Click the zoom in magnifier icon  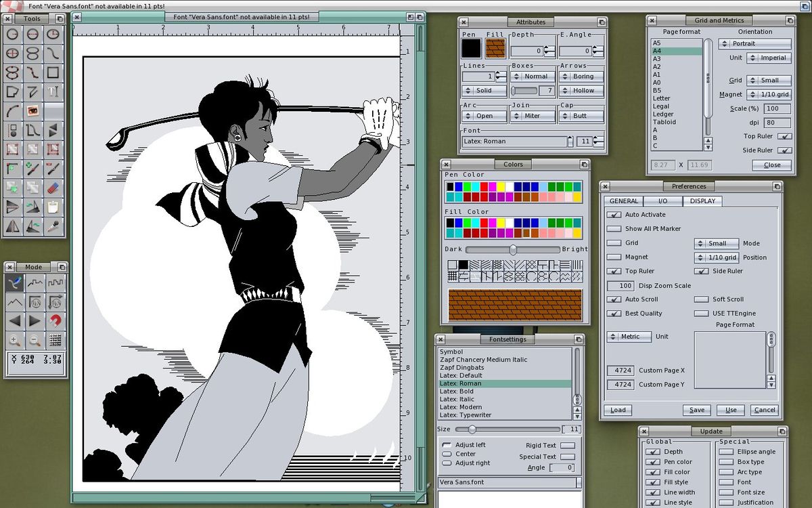click(x=15, y=340)
